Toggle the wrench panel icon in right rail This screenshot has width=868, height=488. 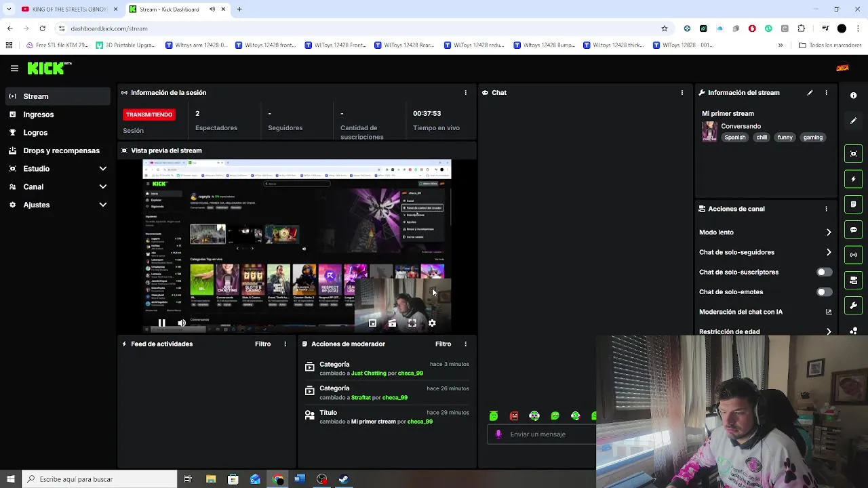click(854, 306)
